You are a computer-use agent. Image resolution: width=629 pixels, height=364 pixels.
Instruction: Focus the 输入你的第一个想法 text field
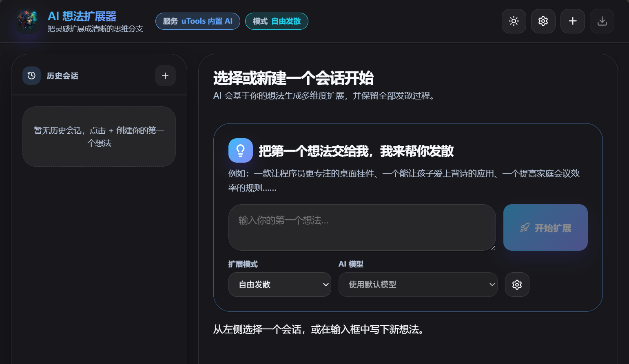(362, 227)
